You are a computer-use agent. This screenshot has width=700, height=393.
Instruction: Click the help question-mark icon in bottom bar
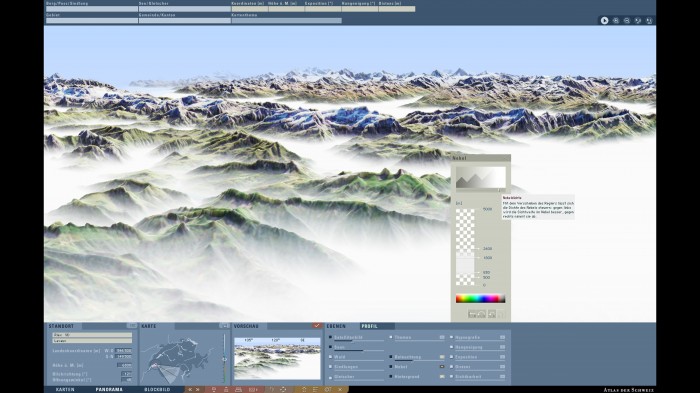pyautogui.click(x=271, y=389)
